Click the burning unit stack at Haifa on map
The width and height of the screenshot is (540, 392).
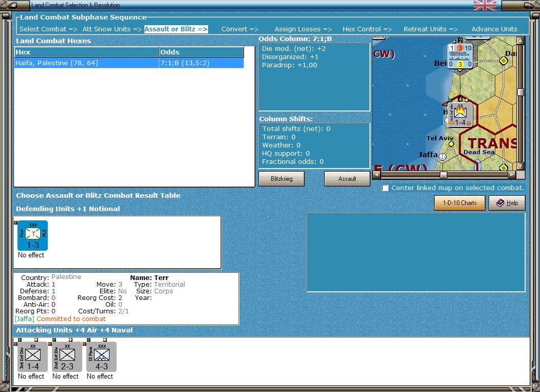(460, 115)
